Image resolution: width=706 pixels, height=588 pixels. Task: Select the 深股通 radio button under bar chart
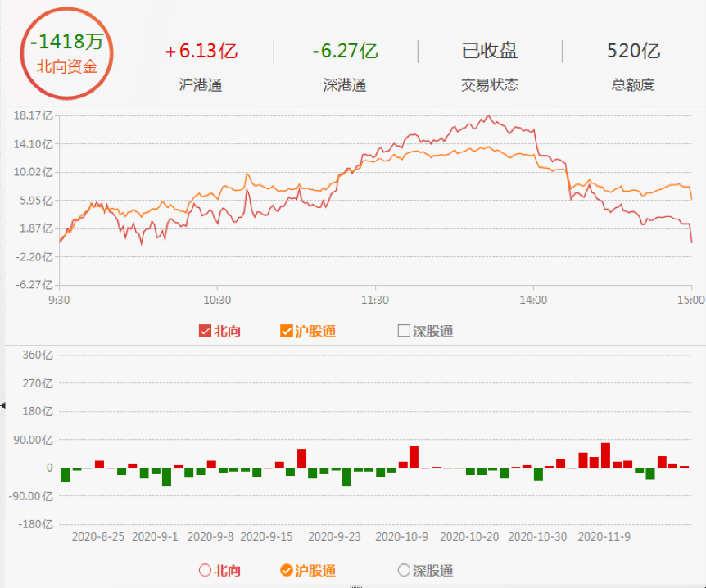pos(404,571)
